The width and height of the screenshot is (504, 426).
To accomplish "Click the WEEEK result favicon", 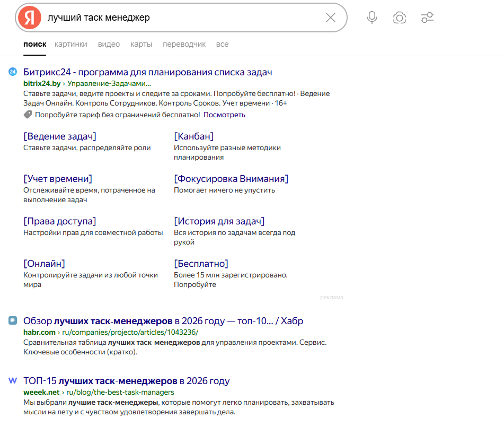I will point(13,380).
